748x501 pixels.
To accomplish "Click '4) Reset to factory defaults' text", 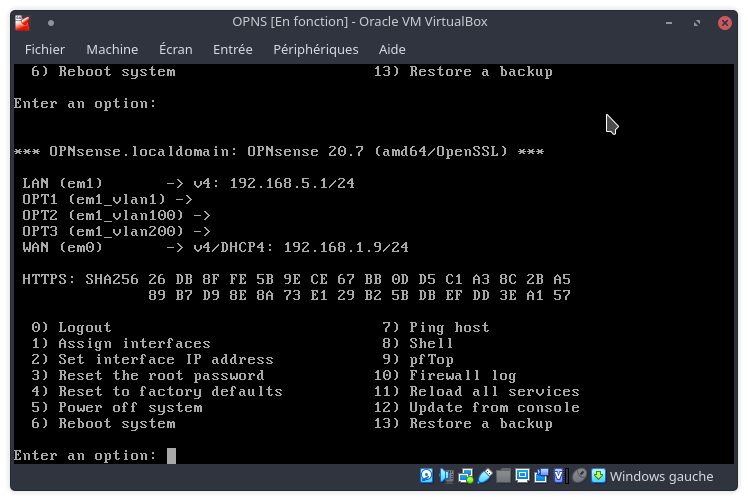I will tap(156, 392).
